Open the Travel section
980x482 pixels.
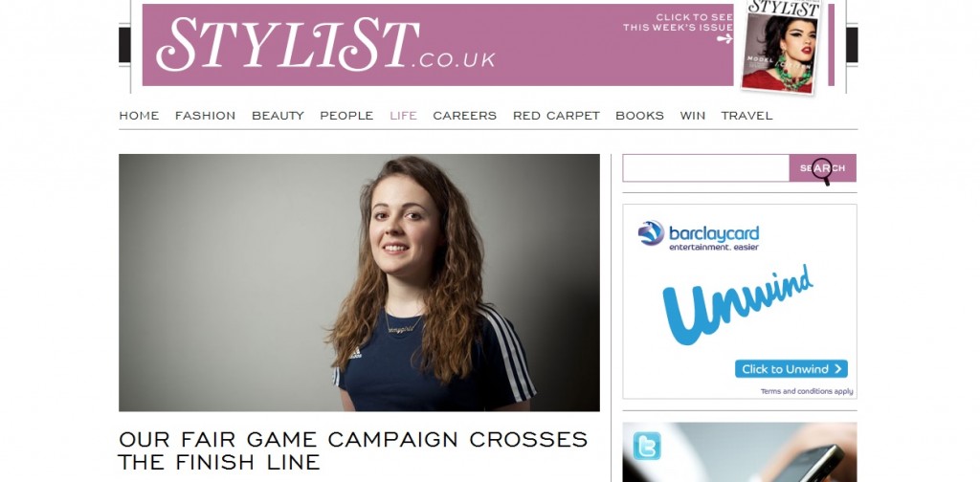pyautogui.click(x=746, y=116)
